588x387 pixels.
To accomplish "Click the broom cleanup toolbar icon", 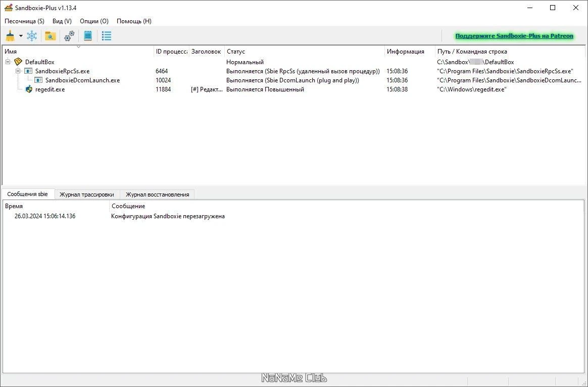I will click(10, 36).
